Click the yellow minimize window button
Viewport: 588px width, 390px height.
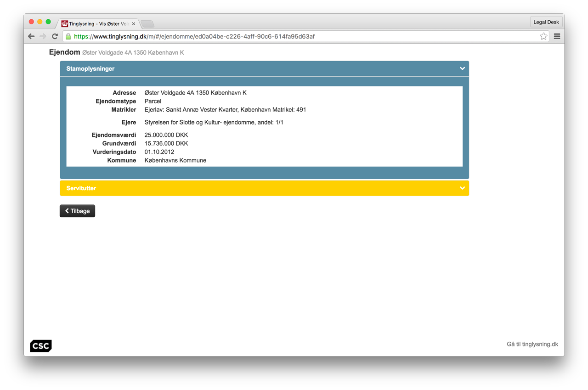[40, 22]
